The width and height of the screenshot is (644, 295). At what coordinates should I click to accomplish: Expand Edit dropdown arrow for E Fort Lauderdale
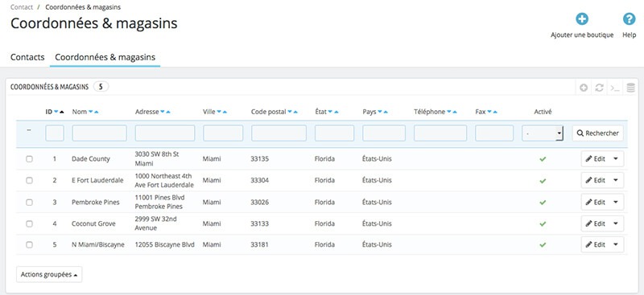click(616, 180)
